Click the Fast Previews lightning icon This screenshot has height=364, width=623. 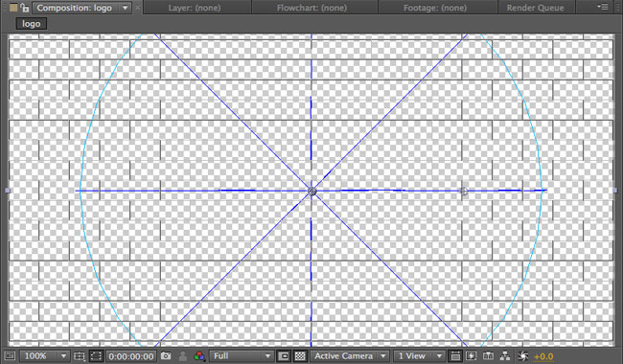(x=472, y=356)
